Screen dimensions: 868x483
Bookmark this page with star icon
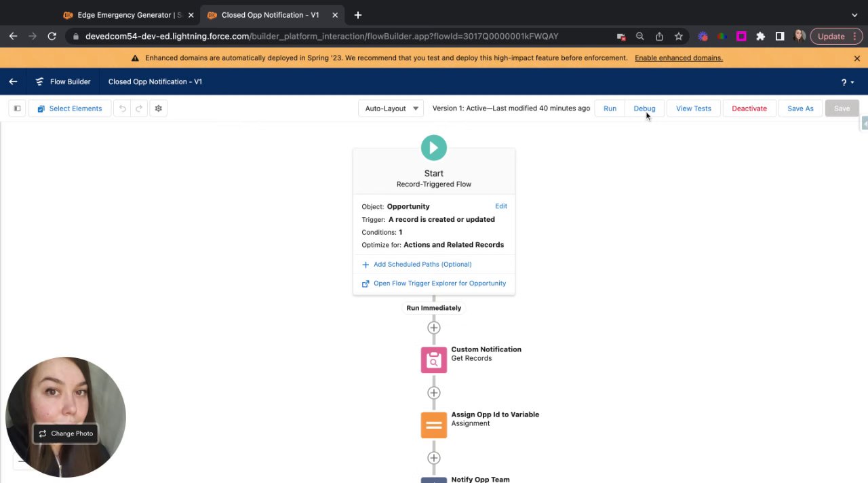pyautogui.click(x=678, y=37)
